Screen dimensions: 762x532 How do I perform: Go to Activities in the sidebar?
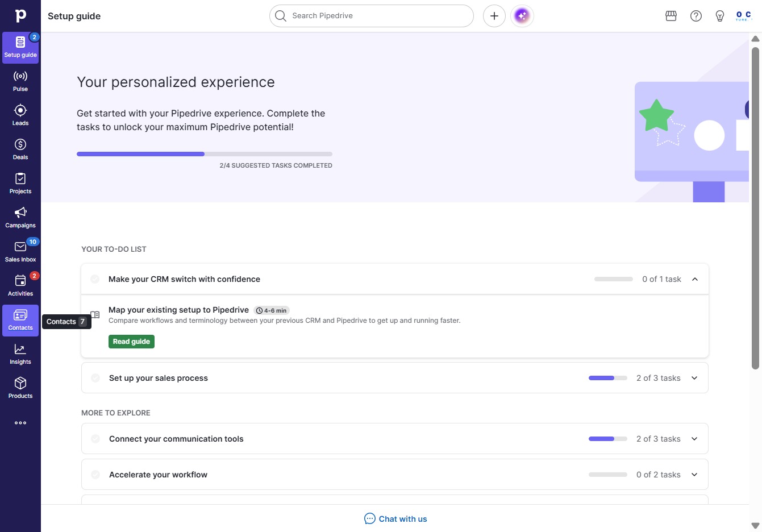(x=20, y=286)
